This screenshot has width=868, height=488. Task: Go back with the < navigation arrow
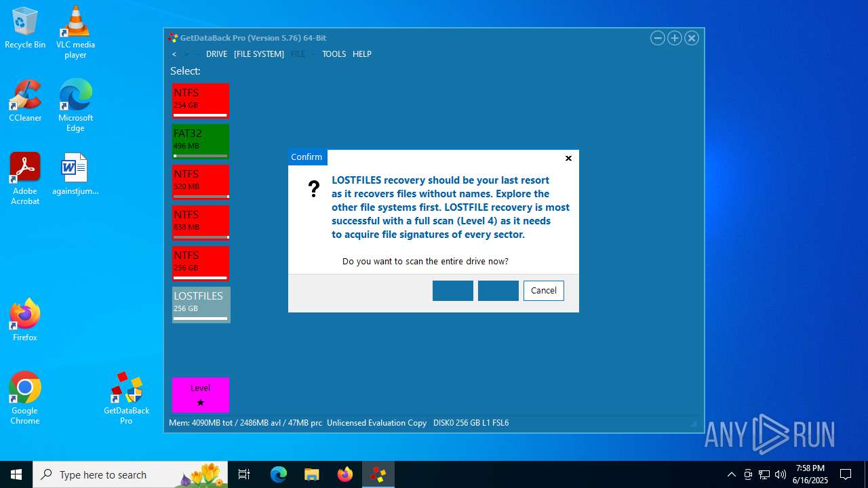coord(174,54)
